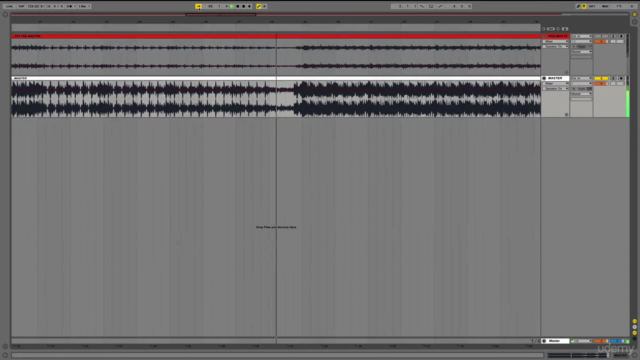Select the PRE-MASTER audio clip waveform
This screenshot has width=640, height=360.
(276, 57)
